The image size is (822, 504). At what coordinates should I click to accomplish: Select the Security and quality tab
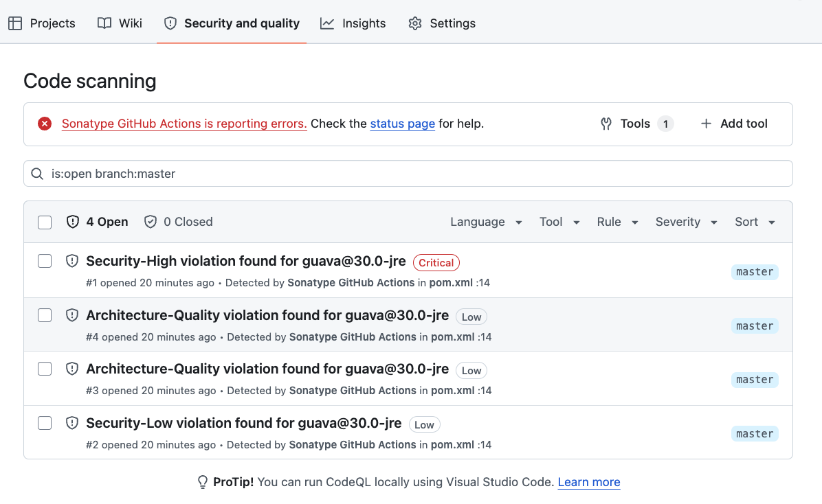[x=232, y=23]
